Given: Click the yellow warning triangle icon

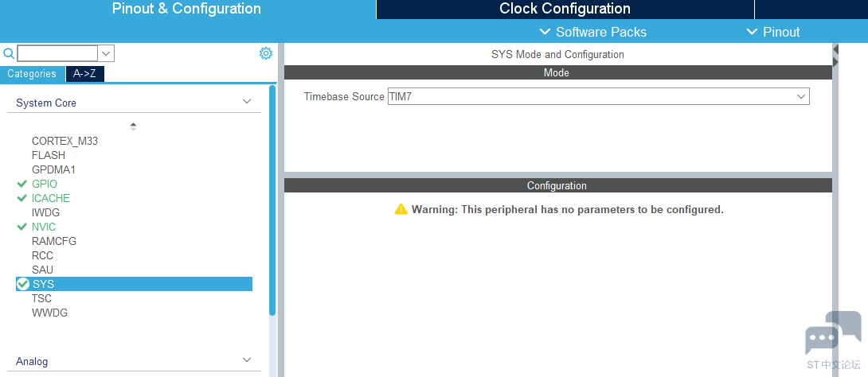Looking at the screenshot, I should click(x=401, y=209).
